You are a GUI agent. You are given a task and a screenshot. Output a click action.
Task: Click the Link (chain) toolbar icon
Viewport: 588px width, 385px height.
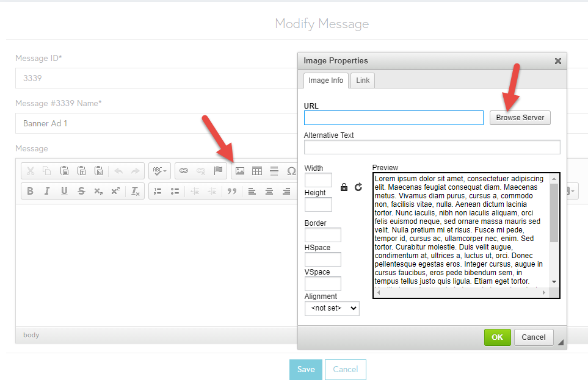[183, 171]
